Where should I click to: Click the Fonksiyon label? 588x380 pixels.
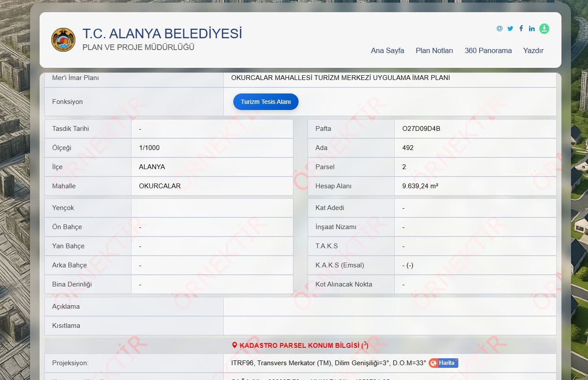click(x=67, y=102)
